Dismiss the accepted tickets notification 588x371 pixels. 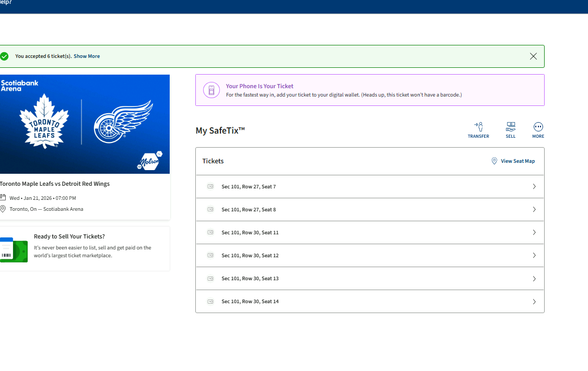pyautogui.click(x=533, y=56)
